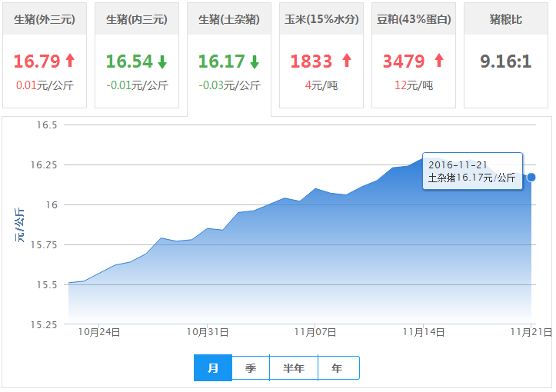Click the change text 4元/吨

click(x=321, y=85)
